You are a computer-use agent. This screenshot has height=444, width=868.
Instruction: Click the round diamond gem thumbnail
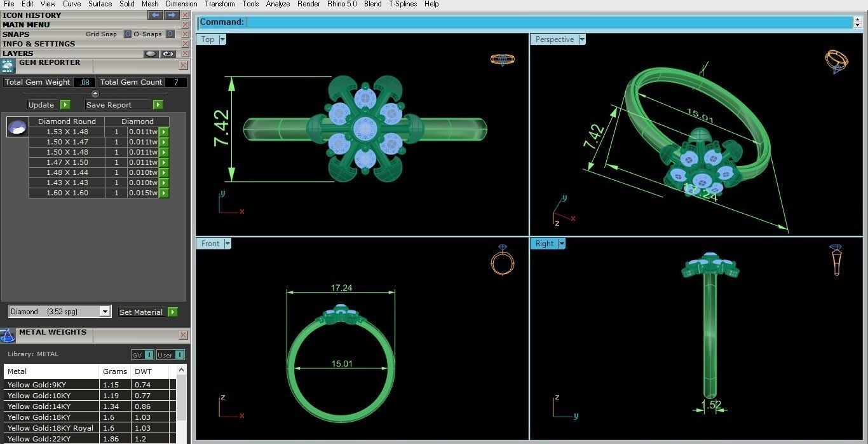click(x=17, y=127)
